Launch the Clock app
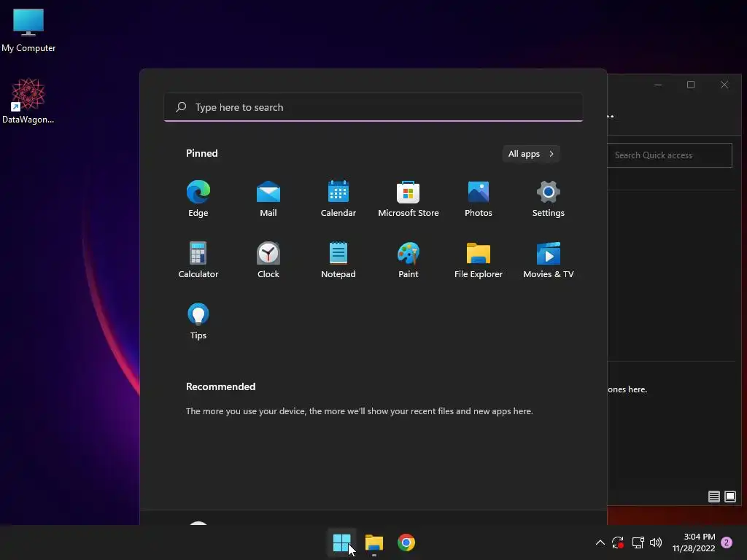The height and width of the screenshot is (560, 747). click(x=268, y=260)
